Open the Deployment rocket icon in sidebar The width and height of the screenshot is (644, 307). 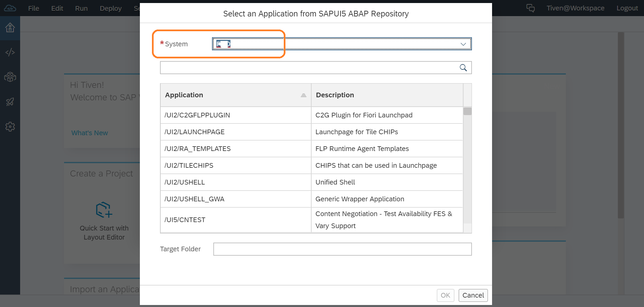point(10,102)
